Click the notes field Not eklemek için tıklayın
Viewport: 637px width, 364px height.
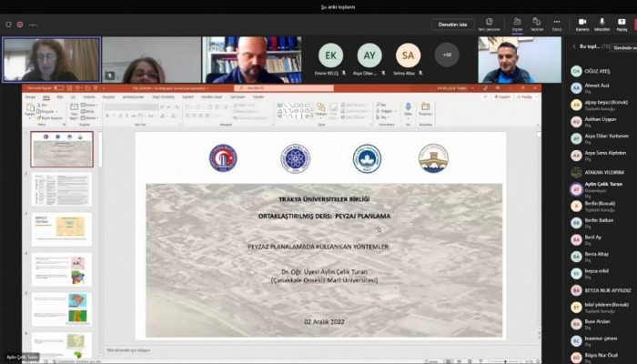pos(128,350)
